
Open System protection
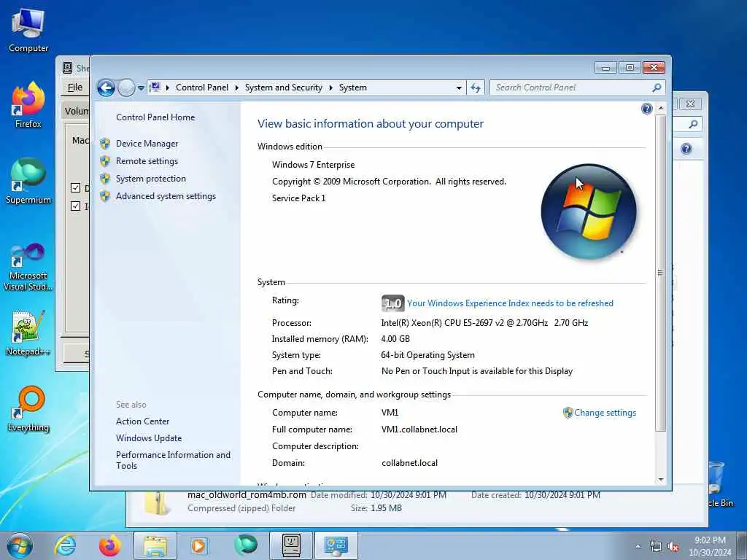(x=150, y=179)
